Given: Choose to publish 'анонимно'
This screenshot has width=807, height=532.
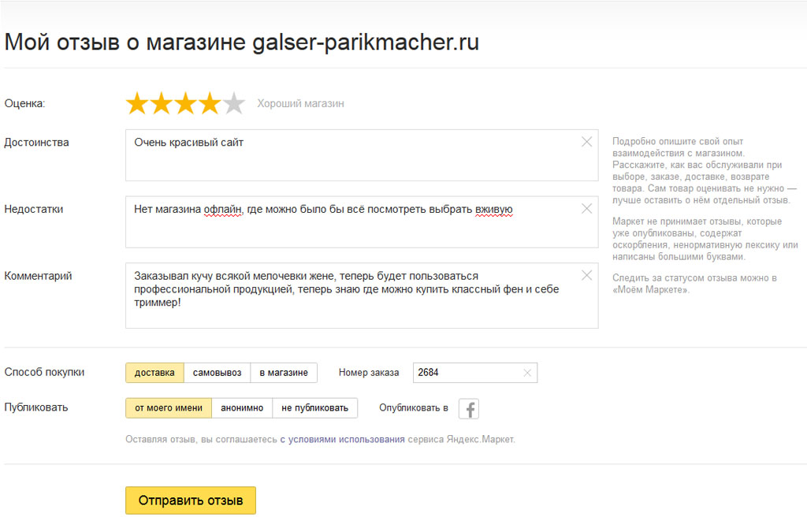Looking at the screenshot, I should tap(242, 408).
